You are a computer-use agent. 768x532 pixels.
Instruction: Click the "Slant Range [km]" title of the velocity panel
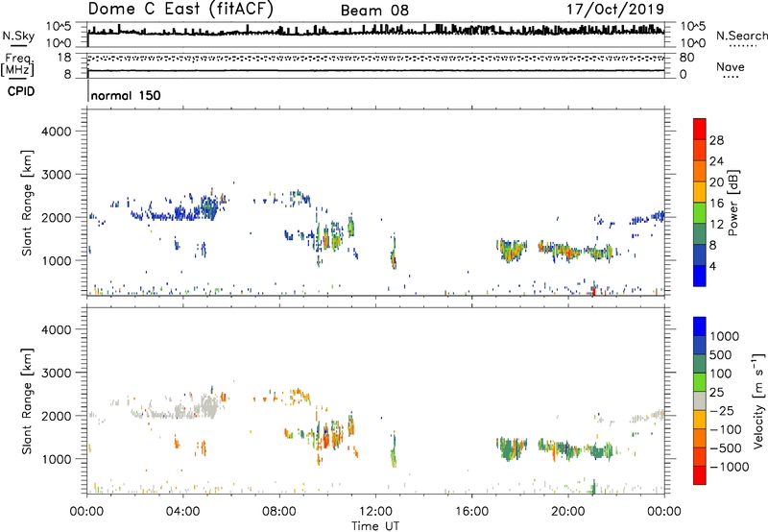[x=27, y=401]
